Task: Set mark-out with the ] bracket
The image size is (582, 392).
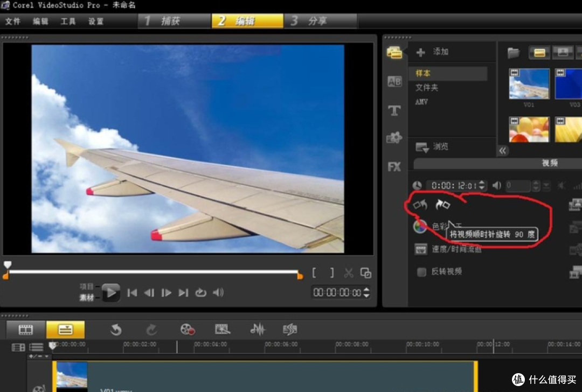Action: point(332,273)
